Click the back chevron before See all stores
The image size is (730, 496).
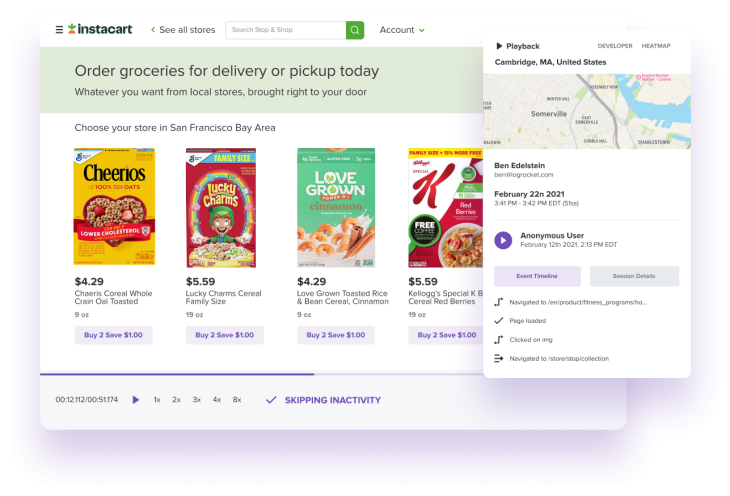point(153,30)
